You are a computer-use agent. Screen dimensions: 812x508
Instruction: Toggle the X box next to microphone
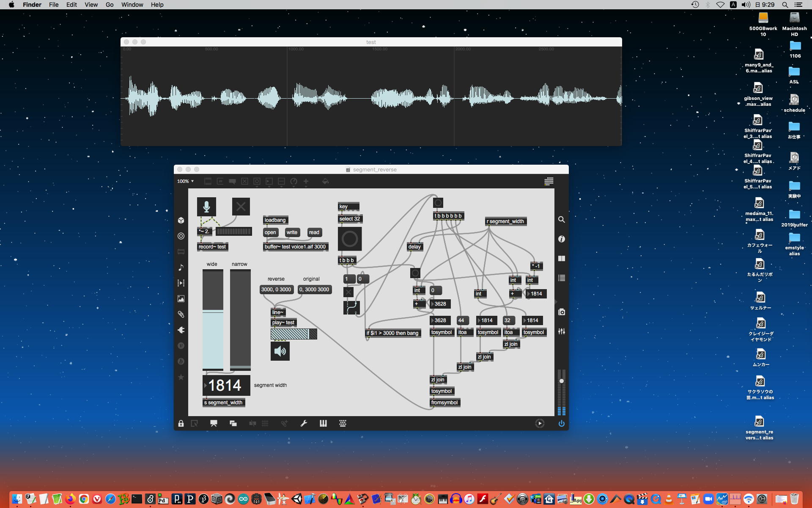tap(241, 207)
